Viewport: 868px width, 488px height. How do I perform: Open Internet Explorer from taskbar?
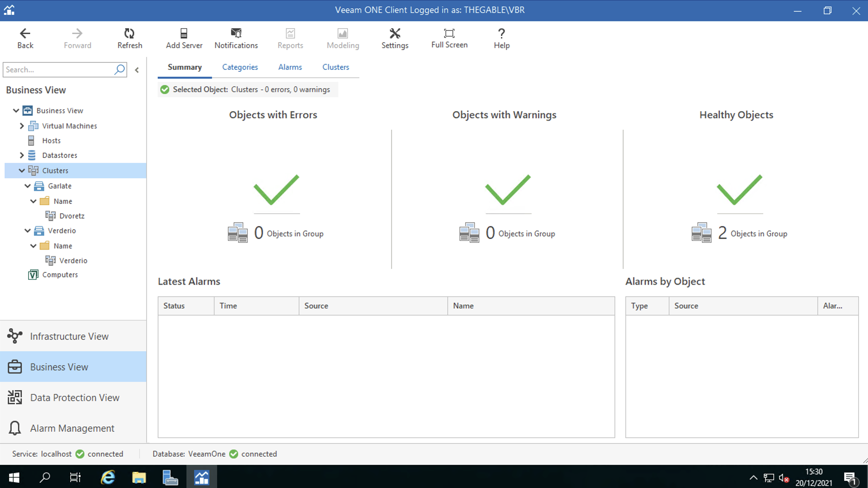pyautogui.click(x=108, y=477)
